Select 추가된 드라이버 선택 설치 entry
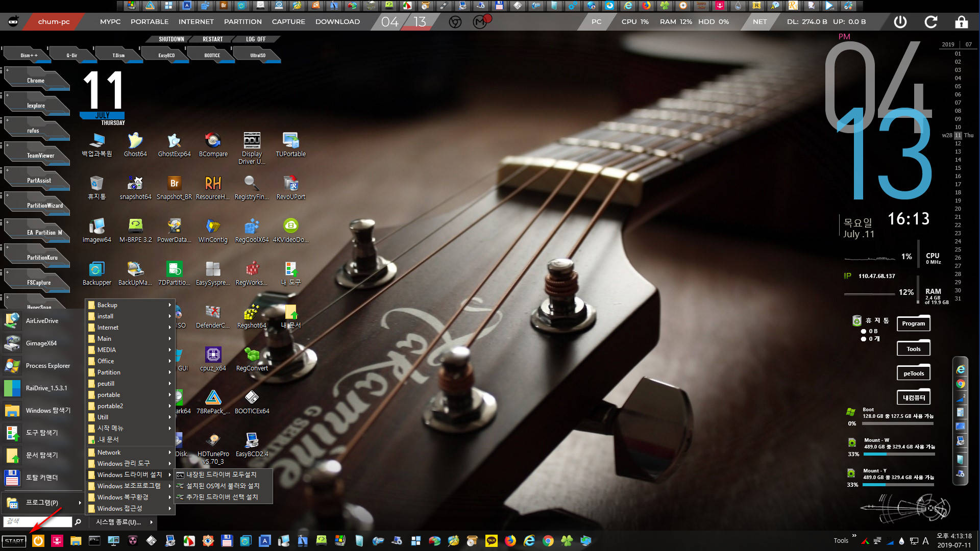The image size is (980, 551). click(223, 497)
